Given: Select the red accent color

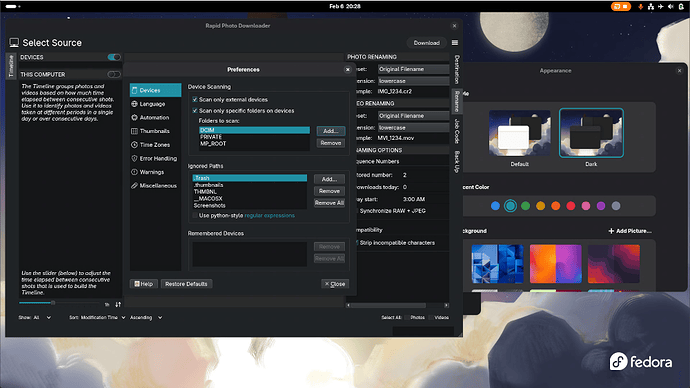Looking at the screenshot, I should pos(571,206).
